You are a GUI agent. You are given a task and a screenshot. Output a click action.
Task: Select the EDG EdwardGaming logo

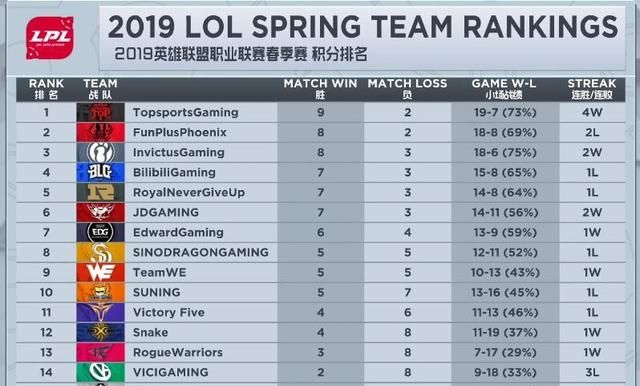(100, 232)
